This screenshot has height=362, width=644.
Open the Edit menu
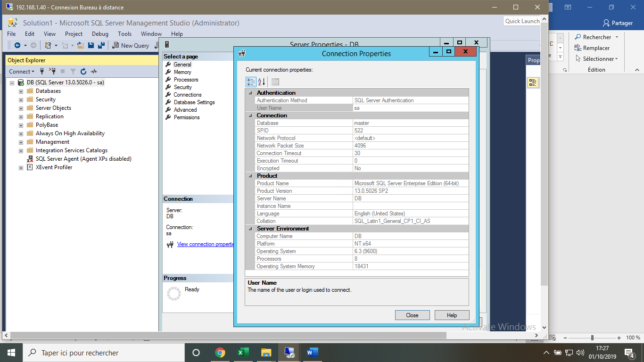[x=30, y=33]
